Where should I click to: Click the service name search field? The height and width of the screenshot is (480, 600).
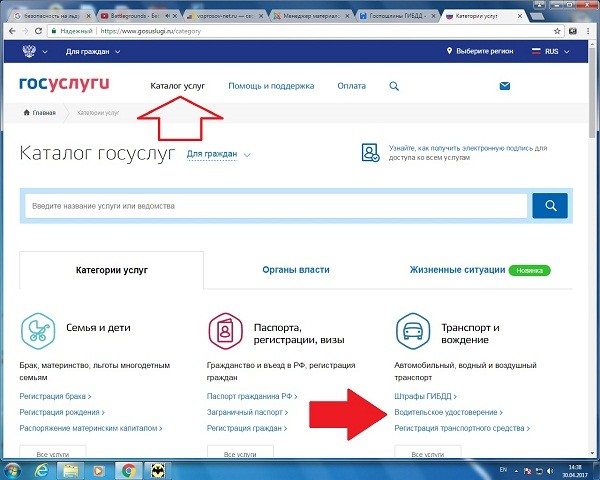pyautogui.click(x=276, y=206)
